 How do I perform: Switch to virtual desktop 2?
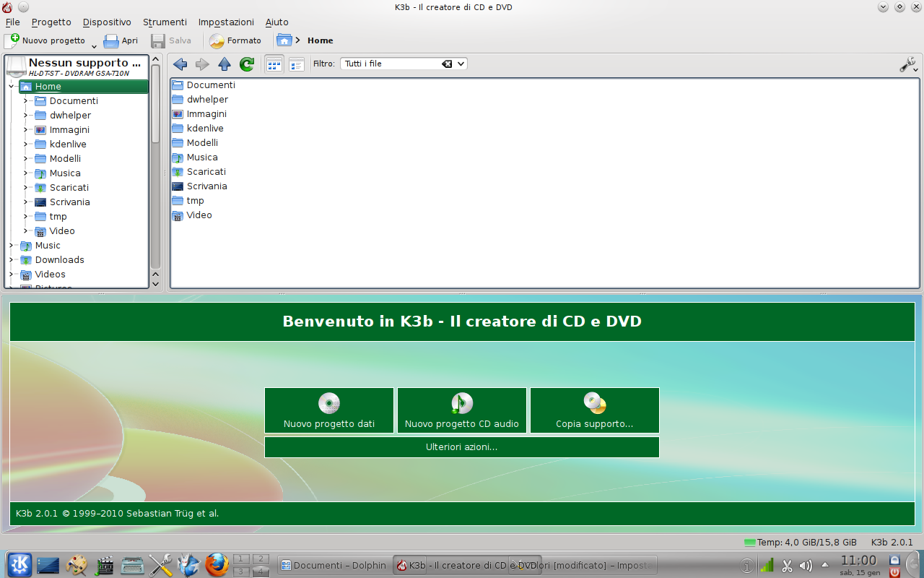click(x=261, y=558)
